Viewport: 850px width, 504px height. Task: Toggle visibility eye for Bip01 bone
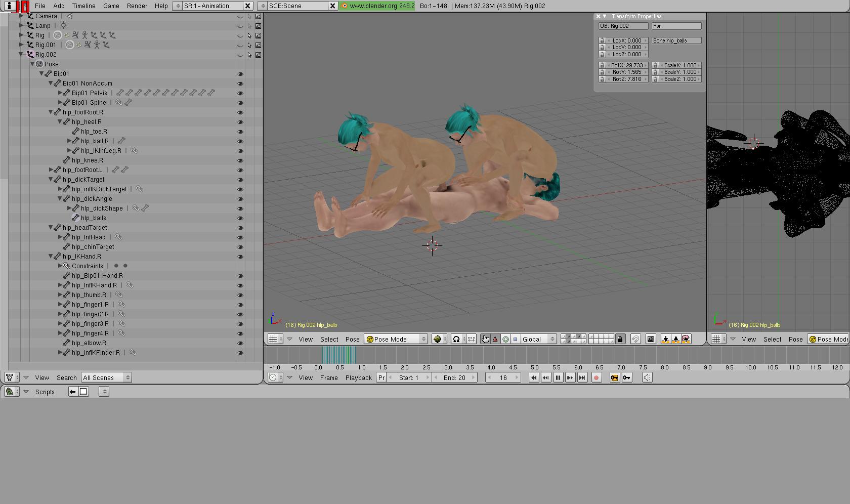point(240,74)
